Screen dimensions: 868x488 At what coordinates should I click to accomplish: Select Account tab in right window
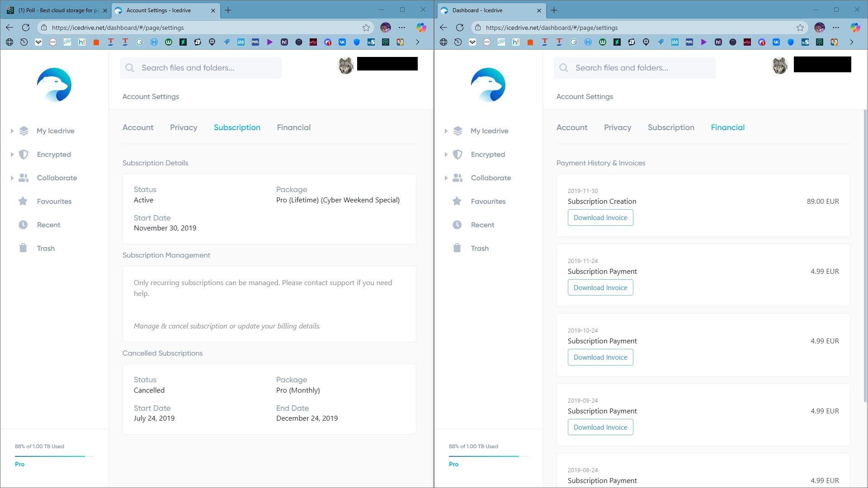point(572,127)
